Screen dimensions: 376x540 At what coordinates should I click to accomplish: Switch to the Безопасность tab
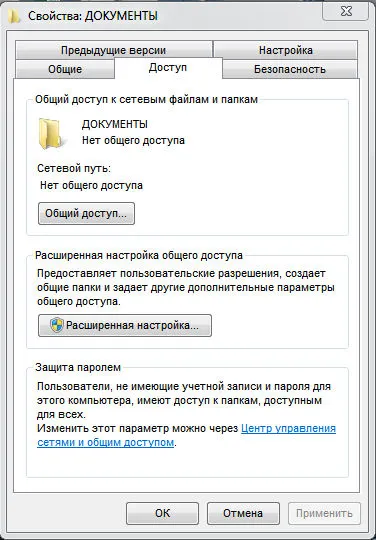click(x=290, y=69)
